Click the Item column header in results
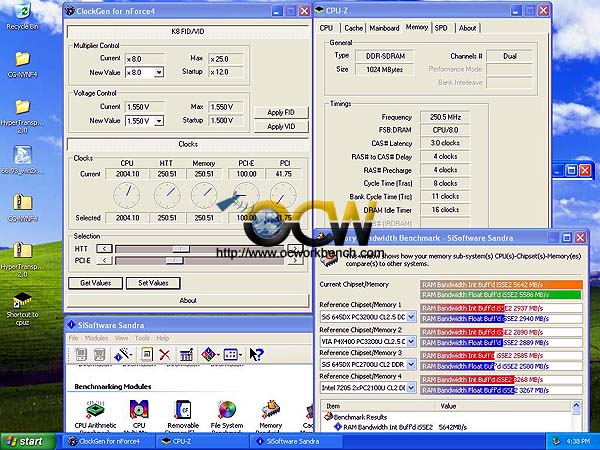Viewport: 600px width, 450px height. pyautogui.click(x=378, y=406)
